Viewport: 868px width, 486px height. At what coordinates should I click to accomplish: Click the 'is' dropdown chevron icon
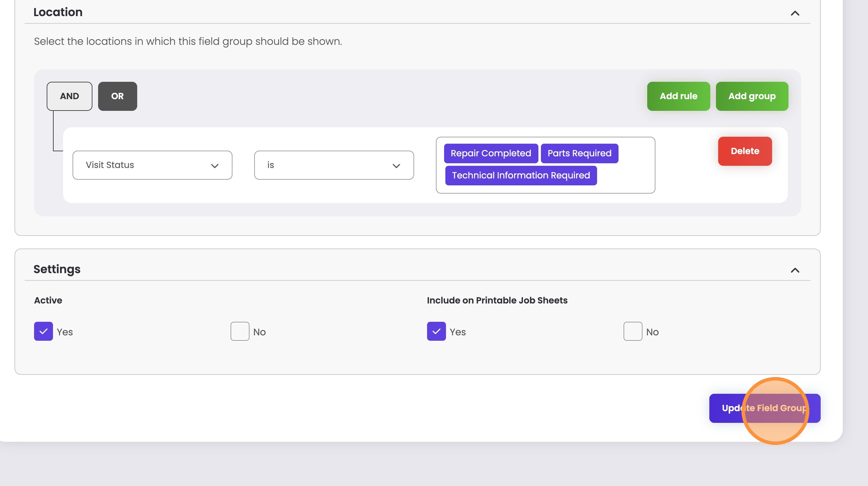(x=396, y=165)
